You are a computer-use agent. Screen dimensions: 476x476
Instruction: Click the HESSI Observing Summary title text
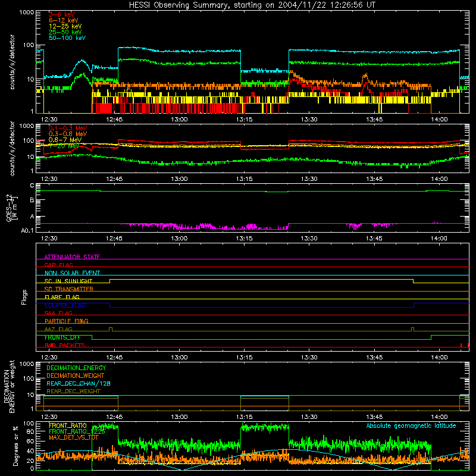coord(252,5)
